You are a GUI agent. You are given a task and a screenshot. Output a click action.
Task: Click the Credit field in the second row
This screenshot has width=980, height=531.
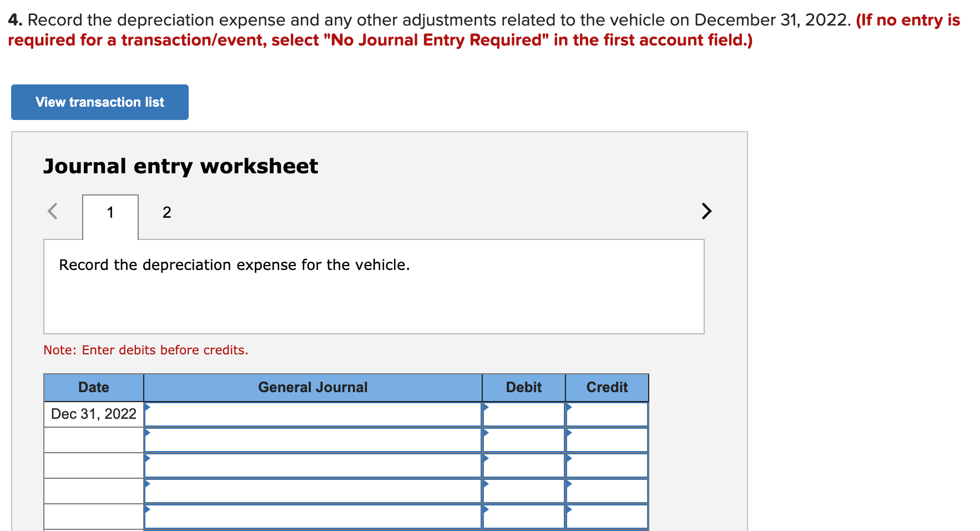pyautogui.click(x=607, y=439)
